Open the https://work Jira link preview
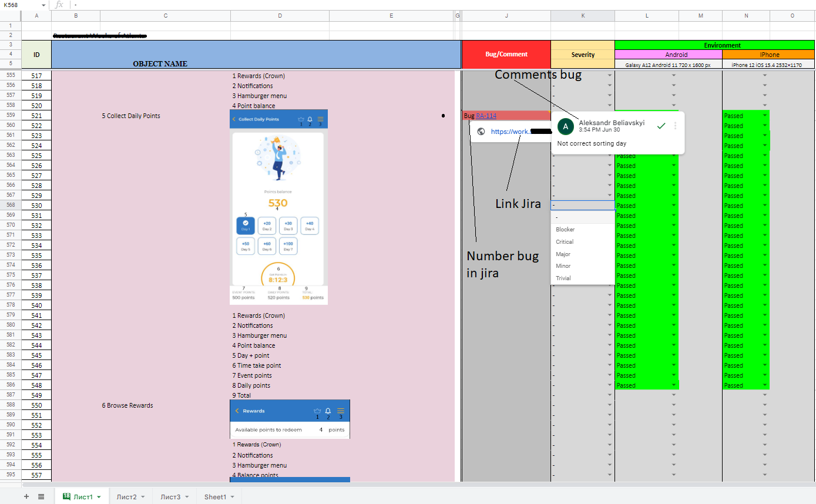 pyautogui.click(x=511, y=132)
